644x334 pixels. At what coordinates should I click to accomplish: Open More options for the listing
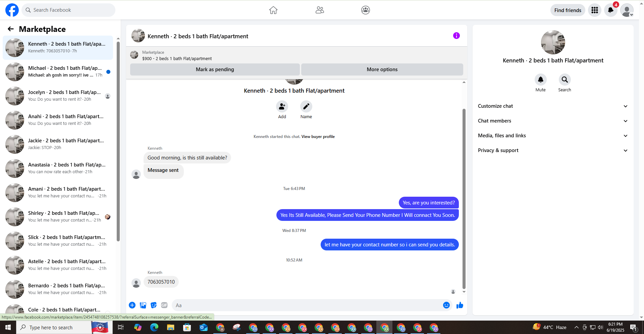click(x=382, y=69)
